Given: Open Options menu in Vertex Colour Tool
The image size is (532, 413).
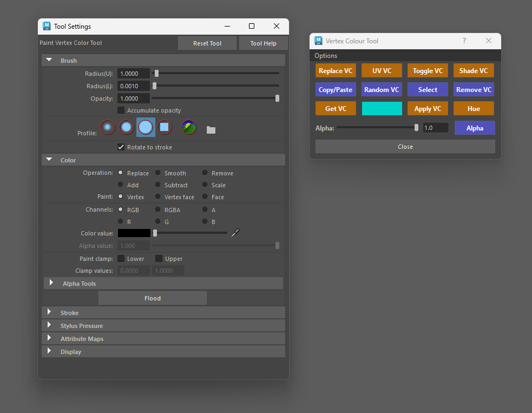Looking at the screenshot, I should (x=326, y=56).
